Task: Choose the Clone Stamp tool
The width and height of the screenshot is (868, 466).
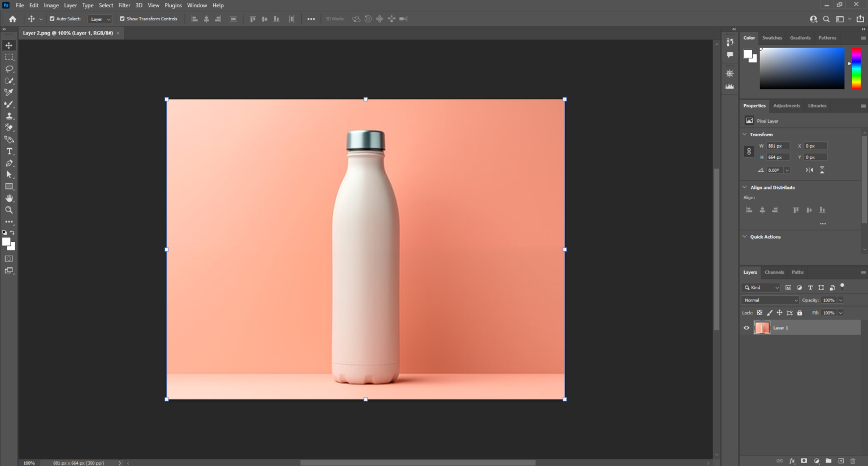Action: (x=8, y=116)
